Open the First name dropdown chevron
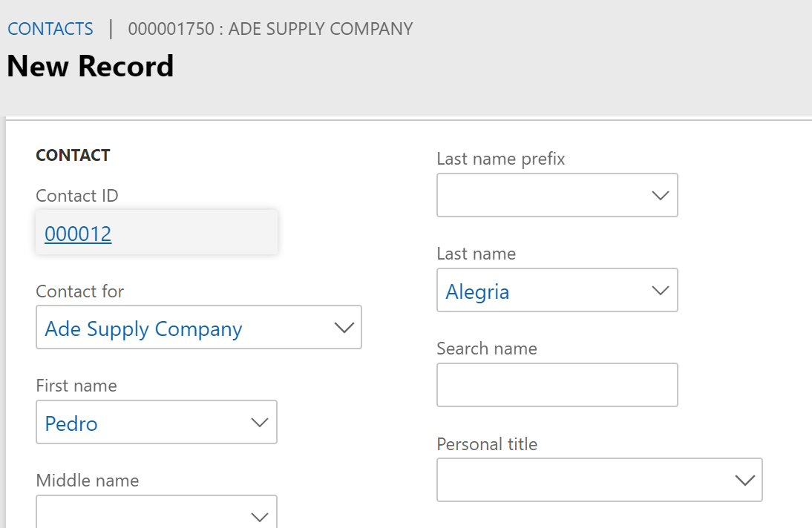The width and height of the screenshot is (812, 528). pos(259,423)
